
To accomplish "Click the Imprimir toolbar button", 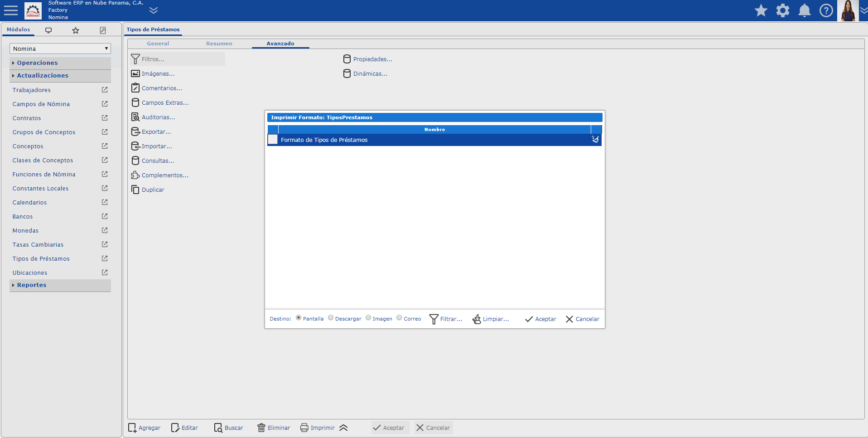I will 318,428.
